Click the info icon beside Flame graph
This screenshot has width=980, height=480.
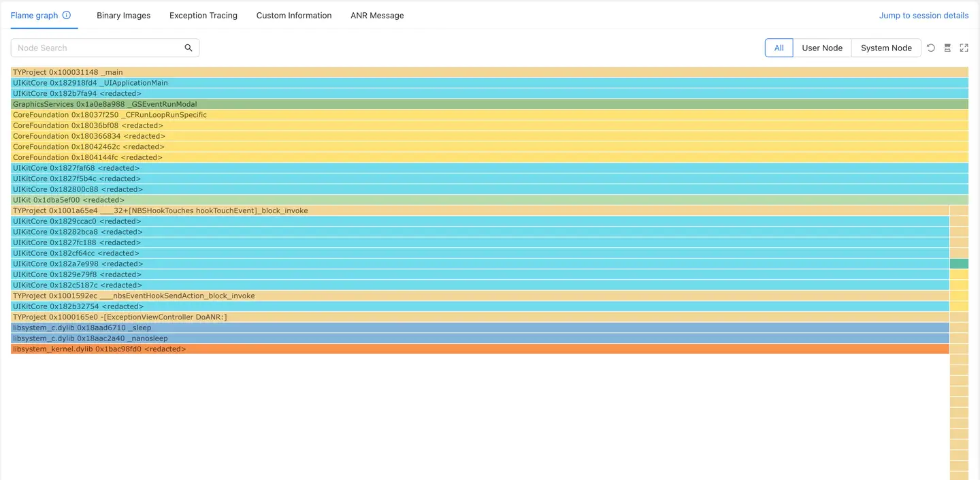click(x=67, y=15)
